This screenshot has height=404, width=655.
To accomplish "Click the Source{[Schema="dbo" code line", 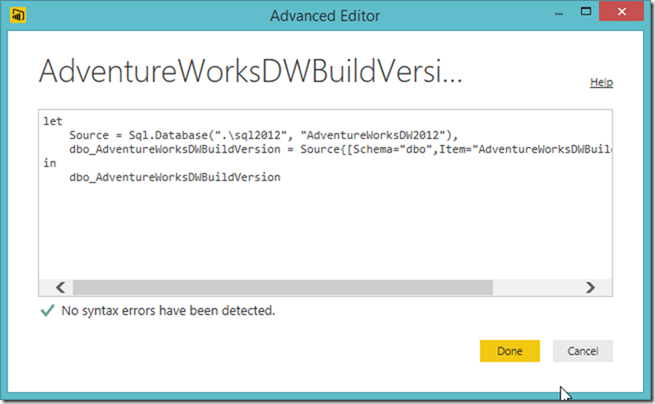I will click(x=340, y=149).
